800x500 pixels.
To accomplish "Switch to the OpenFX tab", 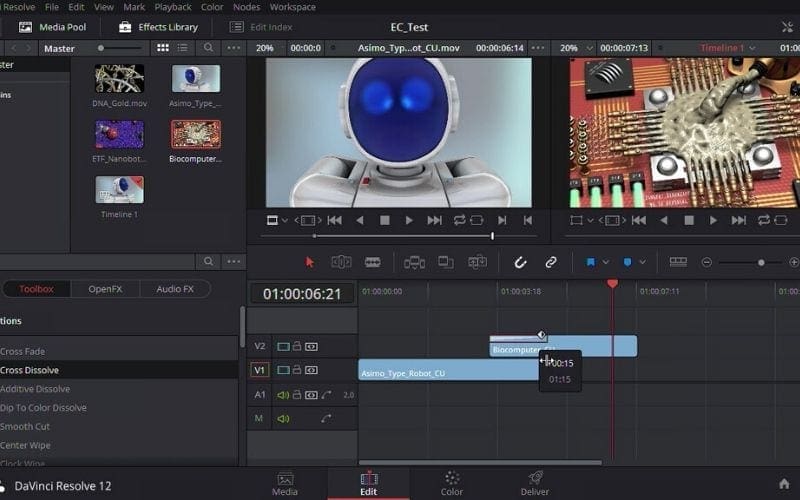I will pos(105,289).
